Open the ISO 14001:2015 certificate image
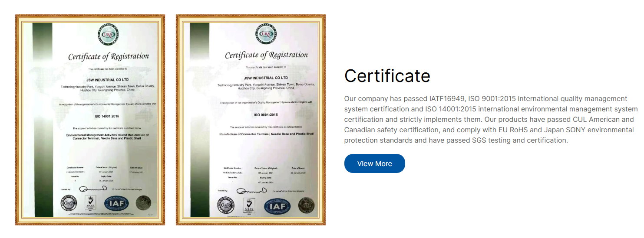The image size is (644, 238). [90, 120]
